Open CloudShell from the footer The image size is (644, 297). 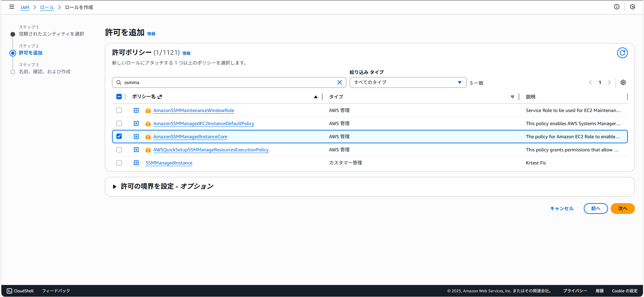20,291
